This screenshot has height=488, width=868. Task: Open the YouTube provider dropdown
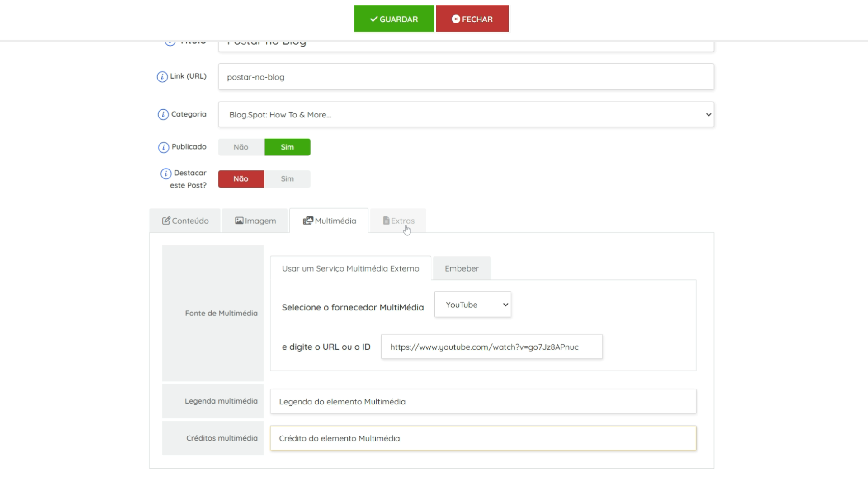[x=472, y=305]
